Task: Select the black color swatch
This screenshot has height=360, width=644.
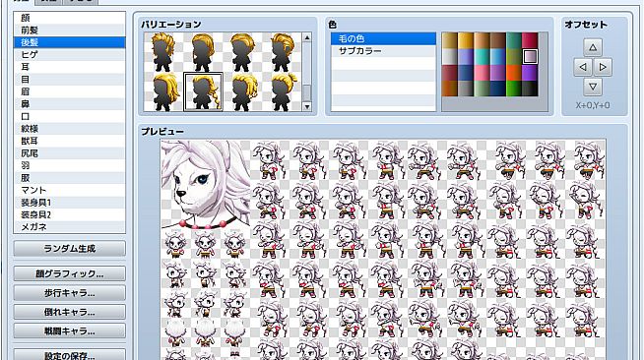Action: [x=530, y=89]
